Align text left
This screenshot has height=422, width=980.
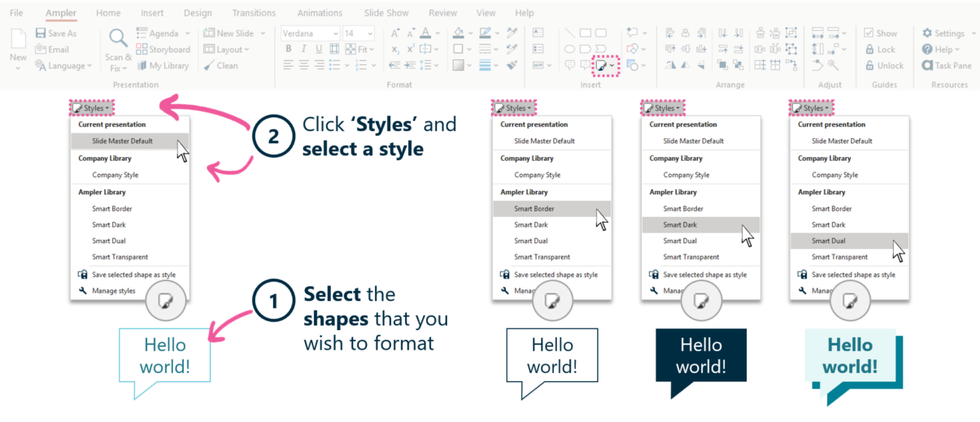(288, 66)
